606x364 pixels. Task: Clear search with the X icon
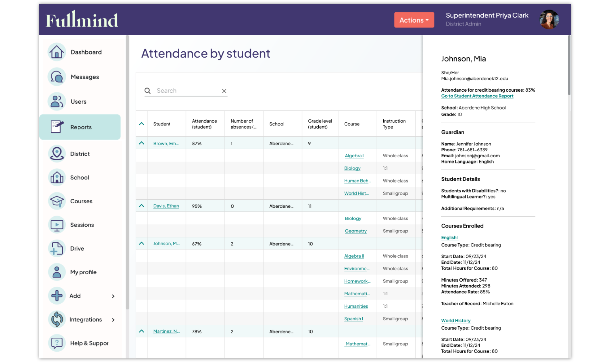[x=224, y=91]
